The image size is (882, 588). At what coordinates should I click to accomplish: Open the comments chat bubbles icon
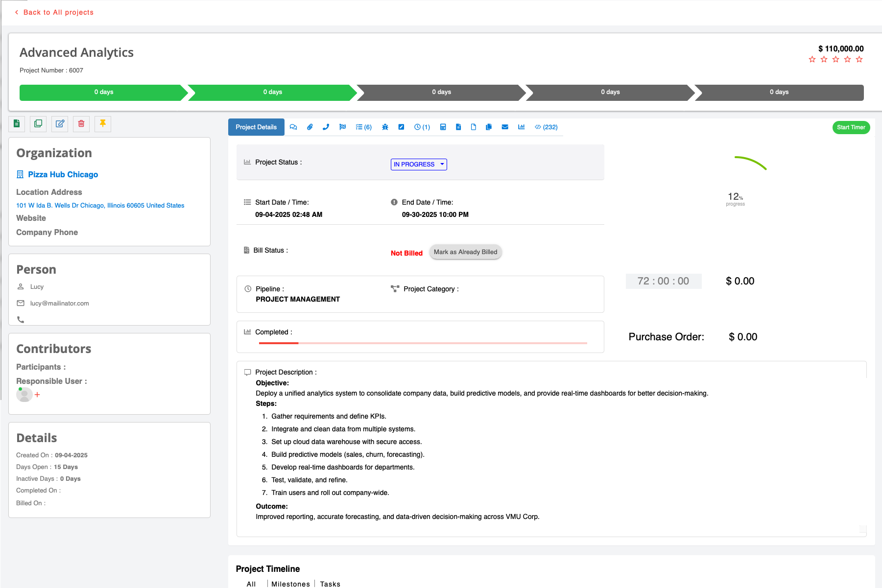click(x=293, y=127)
